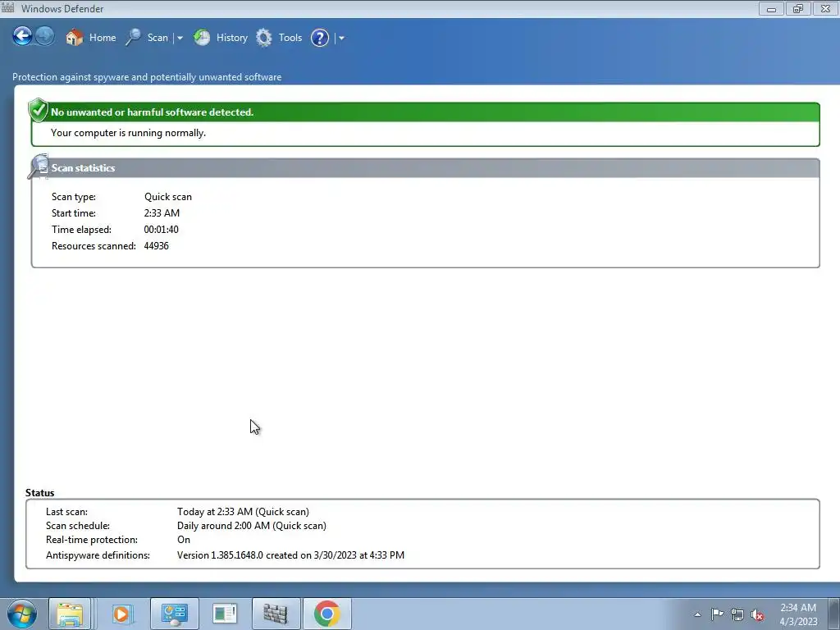Open the Action Center flag icon
The width and height of the screenshot is (840, 630).
717,614
